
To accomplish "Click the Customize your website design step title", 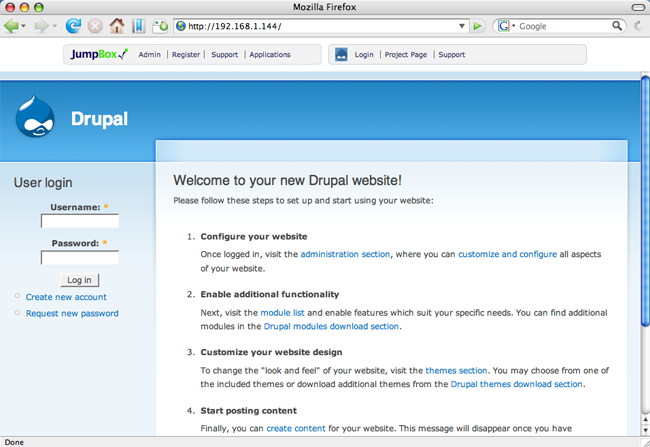I will (272, 352).
